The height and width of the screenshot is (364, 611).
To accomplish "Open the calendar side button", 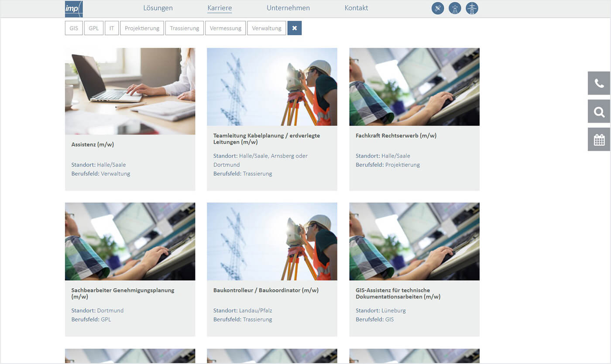I will pyautogui.click(x=599, y=139).
